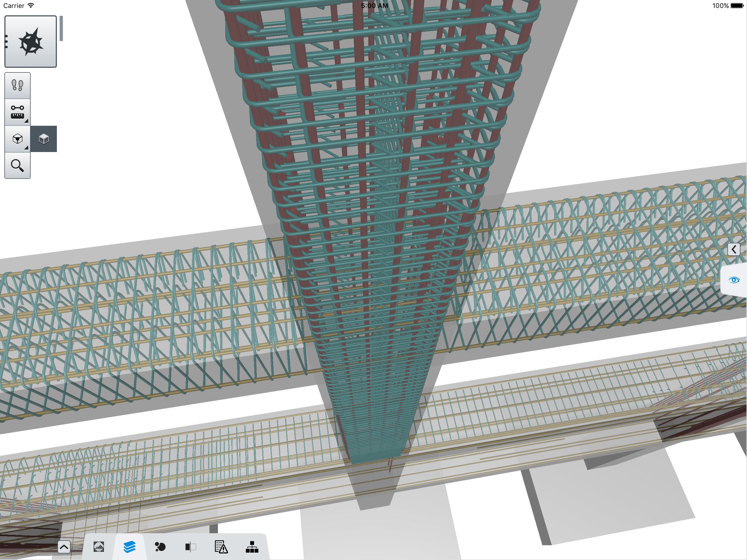Open the landscape image views tab
The width and height of the screenshot is (747, 560).
(99, 547)
